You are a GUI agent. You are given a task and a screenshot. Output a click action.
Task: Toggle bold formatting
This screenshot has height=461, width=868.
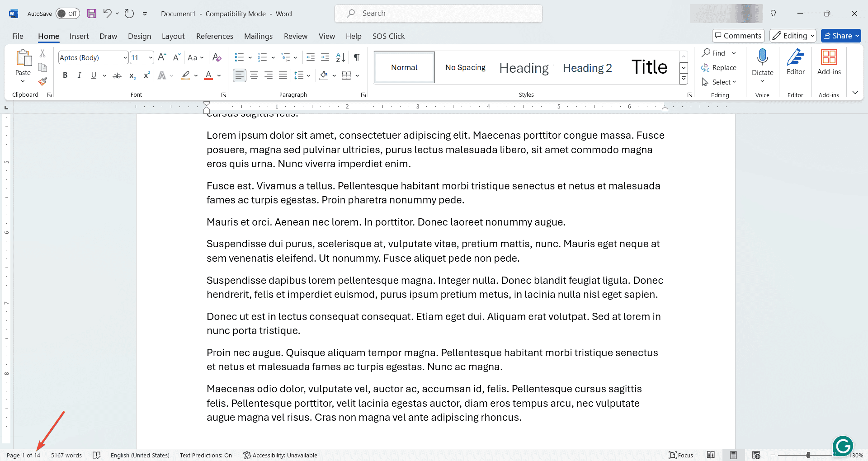click(x=65, y=75)
